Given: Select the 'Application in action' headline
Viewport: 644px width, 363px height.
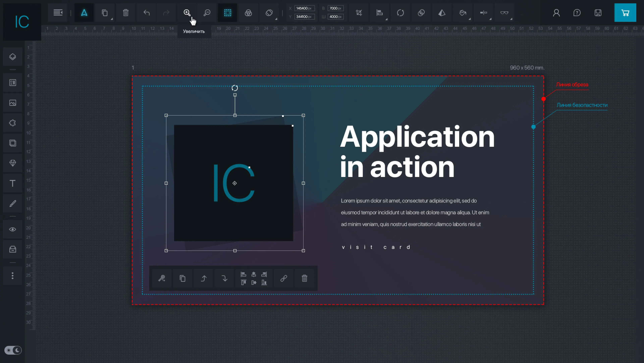Looking at the screenshot, I should [x=417, y=151].
